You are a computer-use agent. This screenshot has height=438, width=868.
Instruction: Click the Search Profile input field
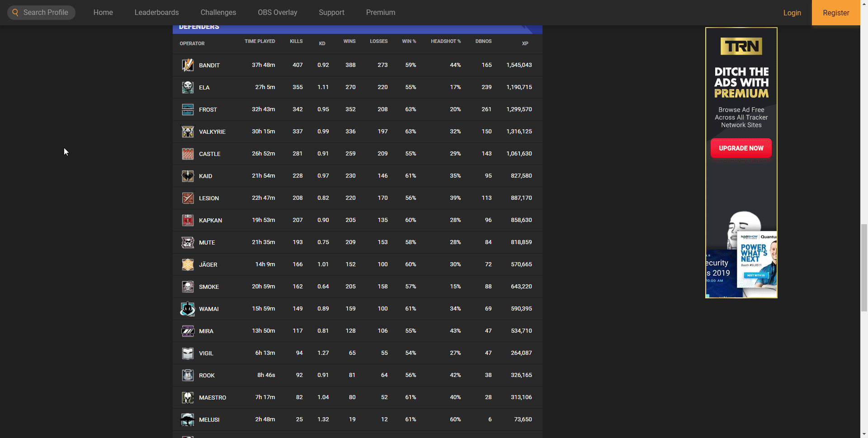46,13
